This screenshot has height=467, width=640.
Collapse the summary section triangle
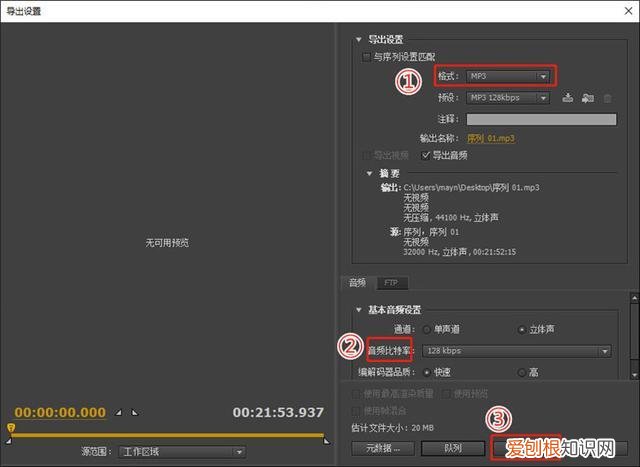[x=369, y=173]
